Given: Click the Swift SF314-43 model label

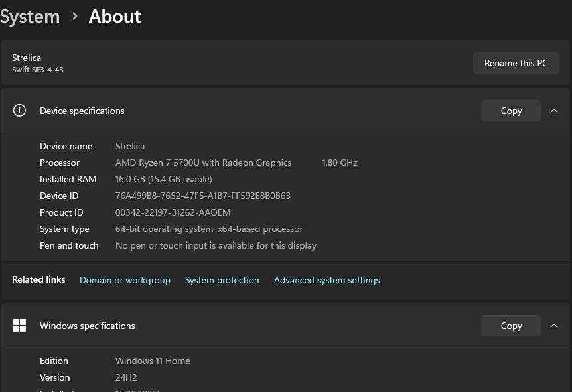Looking at the screenshot, I should tap(38, 70).
